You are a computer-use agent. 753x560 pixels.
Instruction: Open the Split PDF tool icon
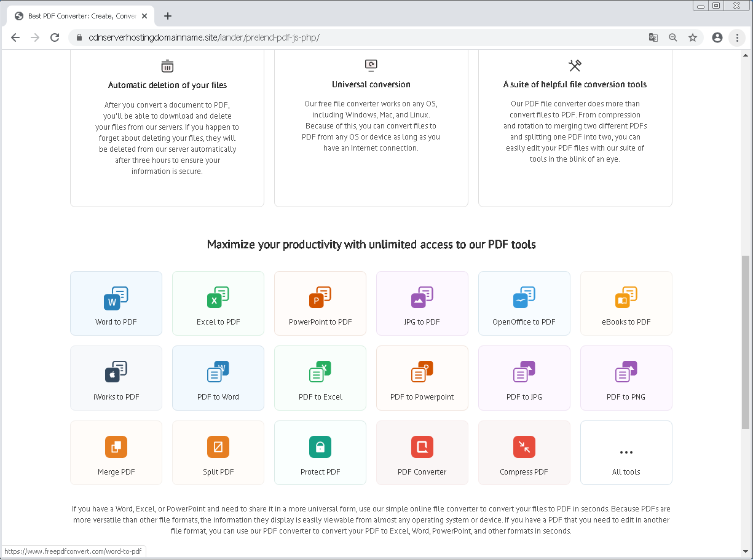[218, 447]
